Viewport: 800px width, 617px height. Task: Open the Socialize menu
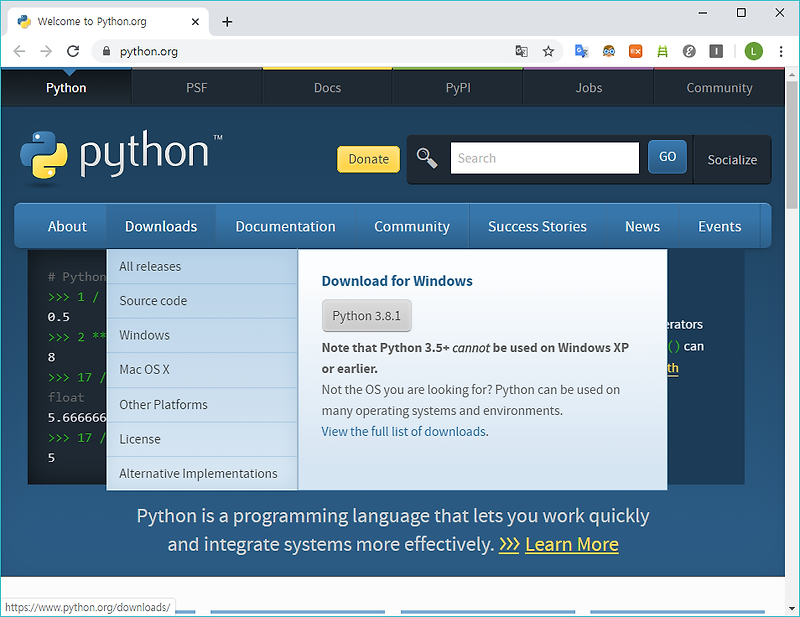click(x=732, y=160)
